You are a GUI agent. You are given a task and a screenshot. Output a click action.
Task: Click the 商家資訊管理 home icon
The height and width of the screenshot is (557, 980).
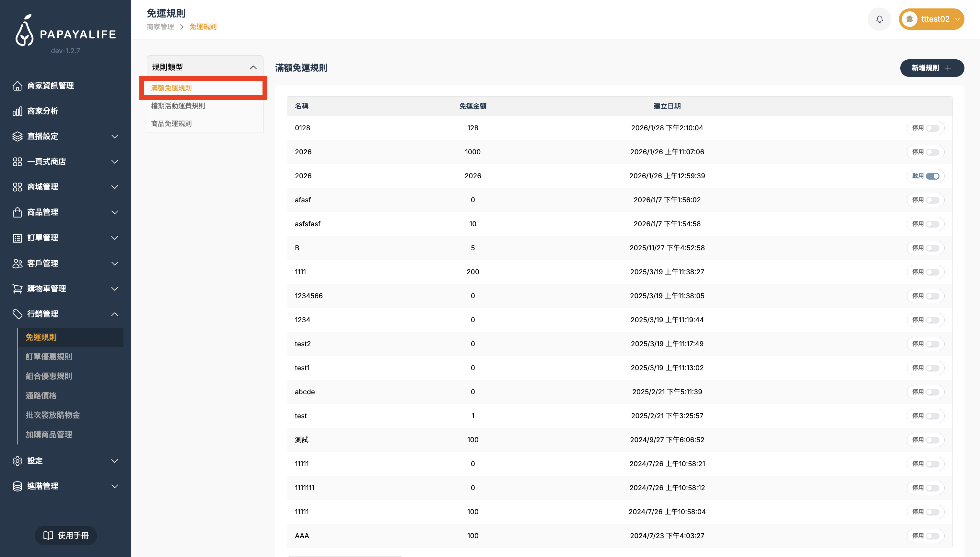click(x=17, y=86)
